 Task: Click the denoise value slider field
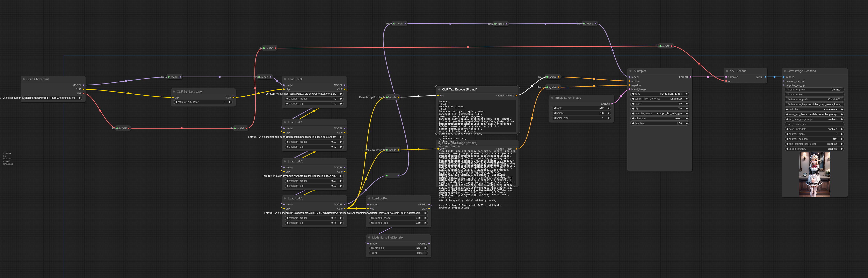point(659,123)
